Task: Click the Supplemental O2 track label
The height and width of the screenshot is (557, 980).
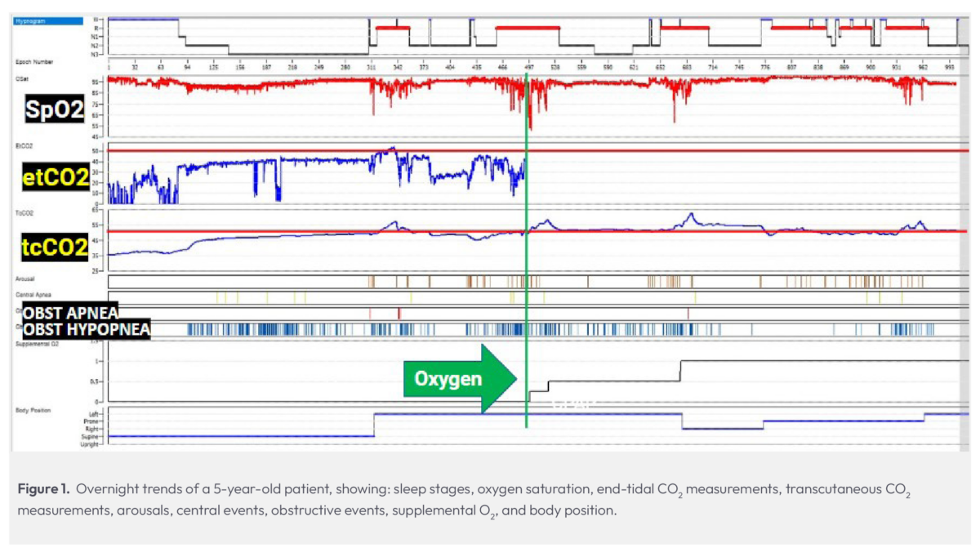Action: (x=38, y=344)
